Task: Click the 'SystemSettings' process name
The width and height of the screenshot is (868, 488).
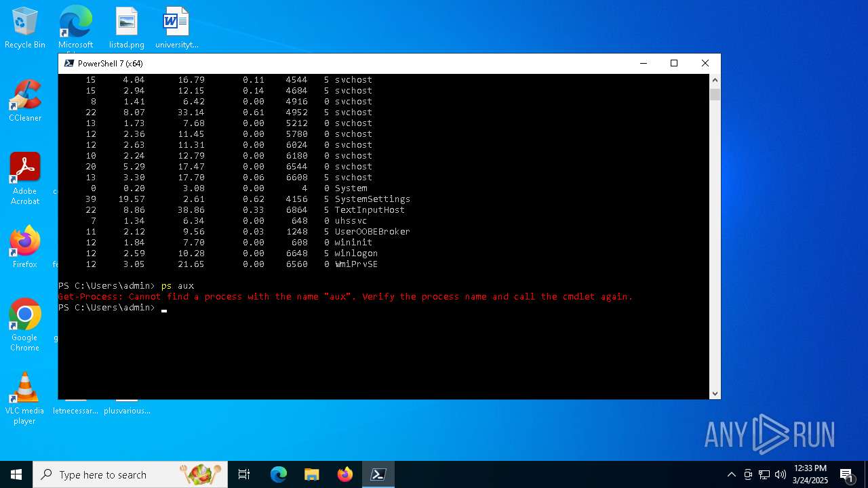Action: click(x=372, y=199)
